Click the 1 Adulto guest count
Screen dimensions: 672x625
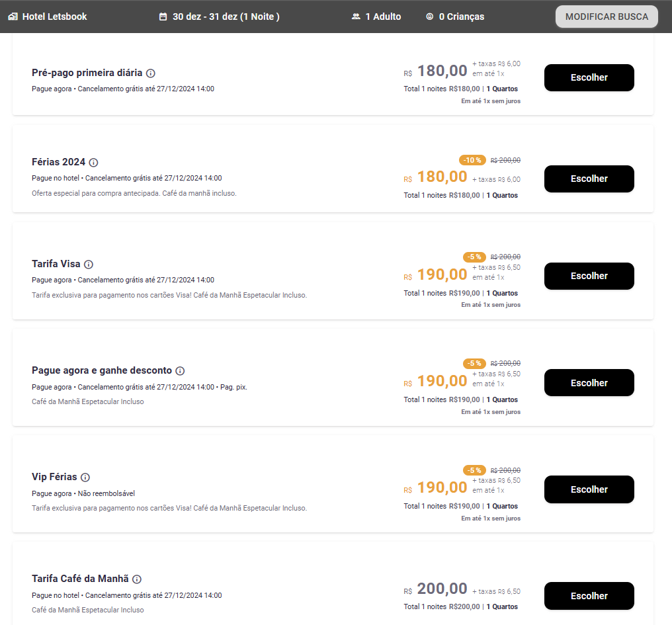(383, 17)
